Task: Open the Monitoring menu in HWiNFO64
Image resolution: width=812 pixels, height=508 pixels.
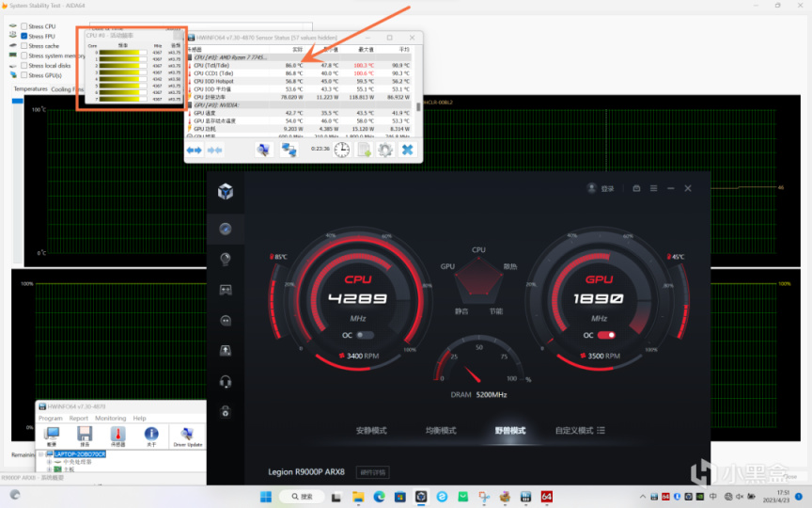Action: 110,418
